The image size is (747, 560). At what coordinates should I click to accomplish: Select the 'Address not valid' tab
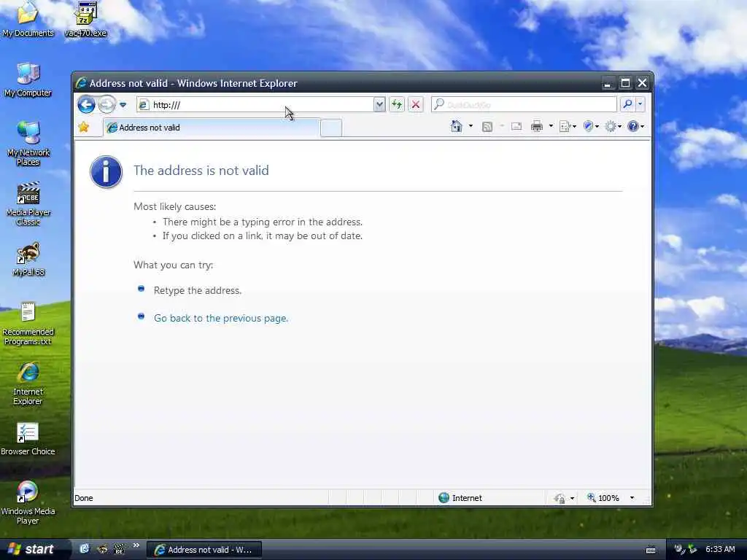click(212, 128)
